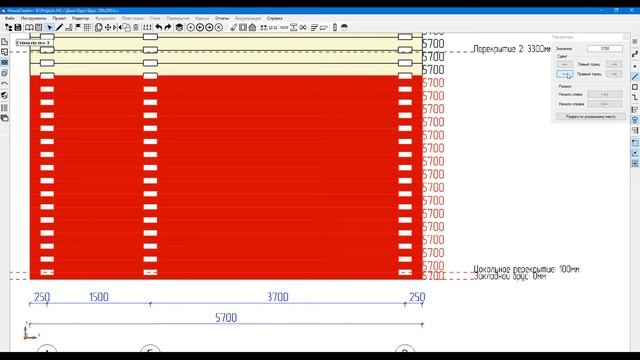Open the Справка menu
This screenshot has height=360, width=640.
point(275,18)
